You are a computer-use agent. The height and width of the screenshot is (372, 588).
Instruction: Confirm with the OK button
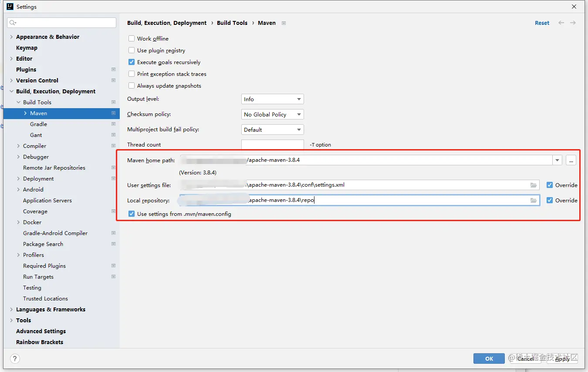point(489,358)
